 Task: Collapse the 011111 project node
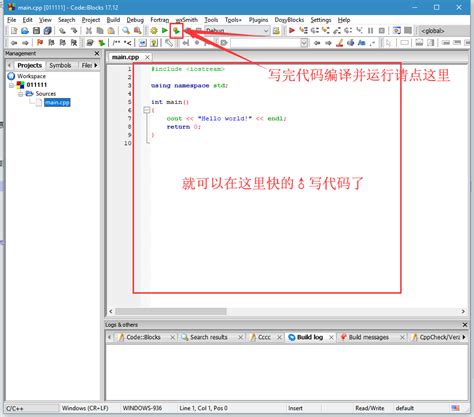coord(11,85)
